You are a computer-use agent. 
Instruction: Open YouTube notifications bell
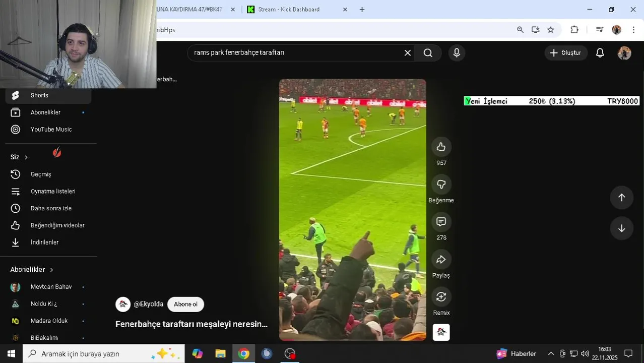(600, 53)
